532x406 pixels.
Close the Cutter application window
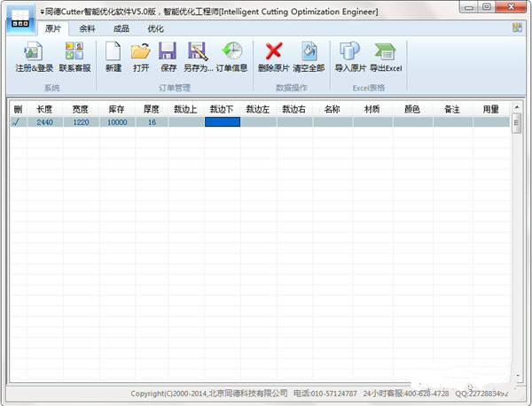pos(511,7)
